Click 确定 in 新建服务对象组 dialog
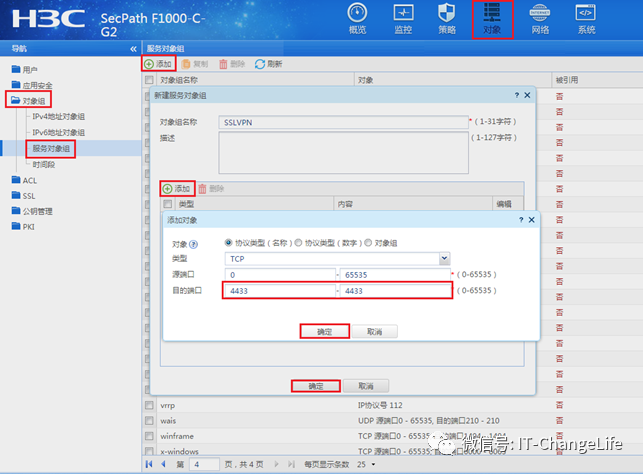Image resolution: width=643 pixels, height=474 pixels. coord(316,386)
